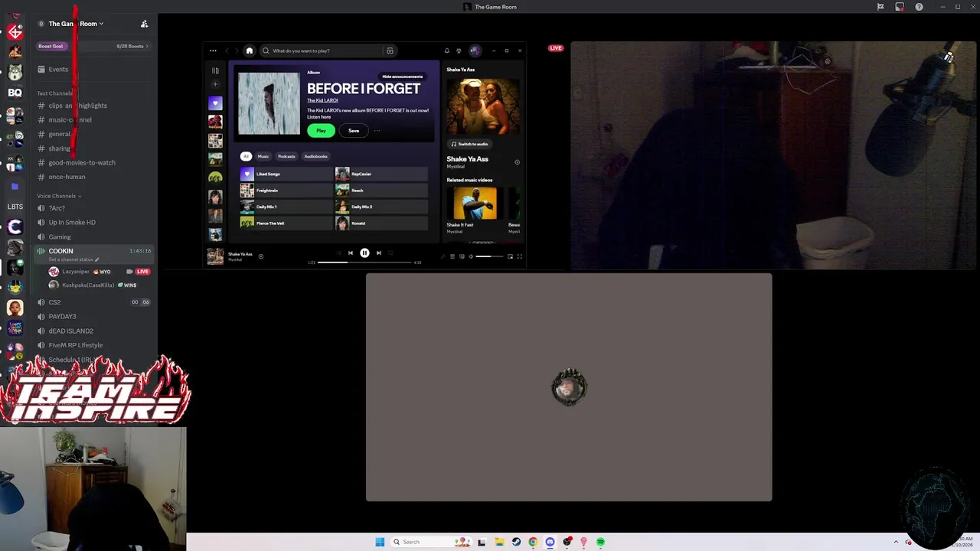Click Hide announcements button
This screenshot has height=551, width=980.
(403, 77)
